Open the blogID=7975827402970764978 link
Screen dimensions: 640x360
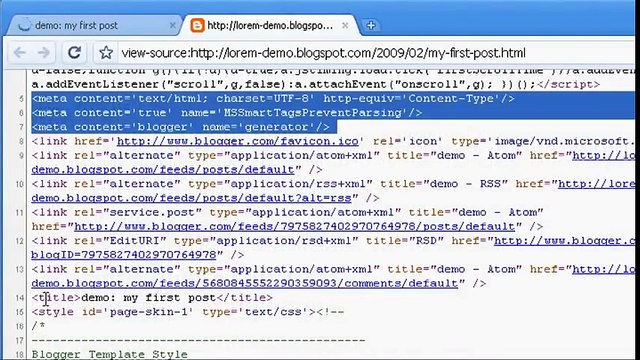(124, 255)
